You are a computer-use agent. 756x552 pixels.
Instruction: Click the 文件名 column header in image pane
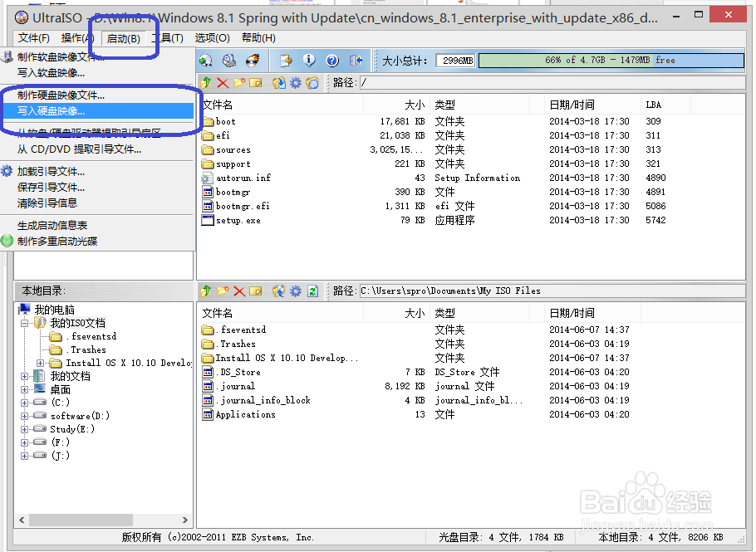(280, 105)
